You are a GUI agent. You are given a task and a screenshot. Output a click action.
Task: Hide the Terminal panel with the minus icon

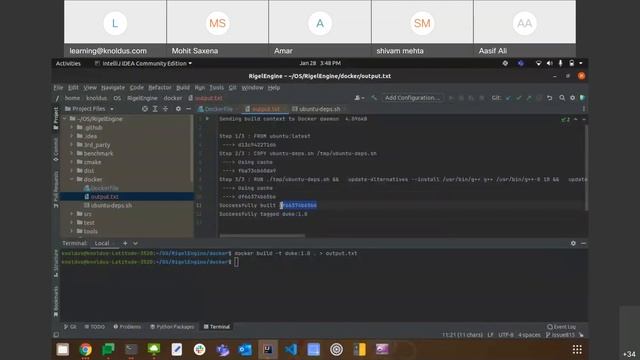(583, 243)
